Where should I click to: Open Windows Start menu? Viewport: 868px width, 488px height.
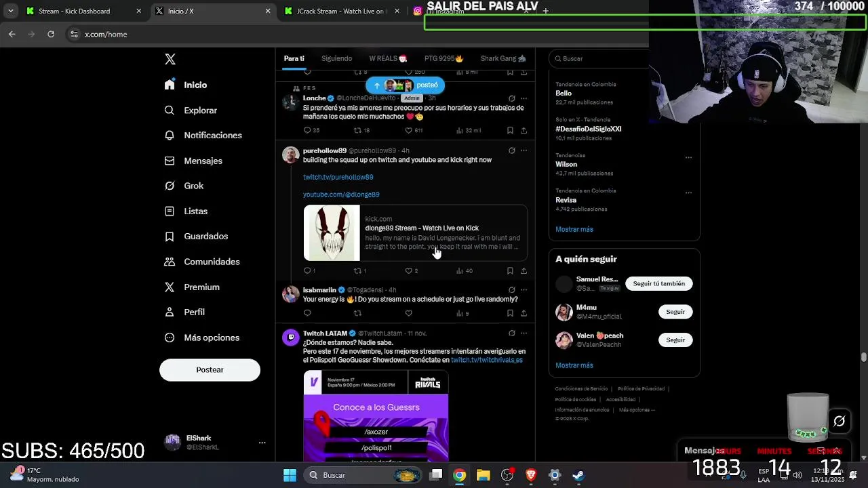[290, 475]
